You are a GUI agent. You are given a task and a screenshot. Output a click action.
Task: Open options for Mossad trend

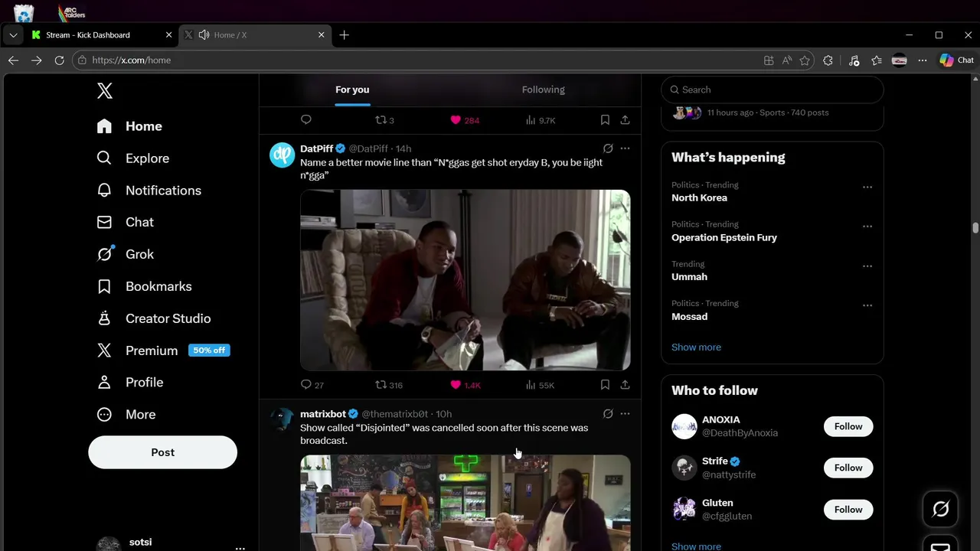(x=867, y=305)
